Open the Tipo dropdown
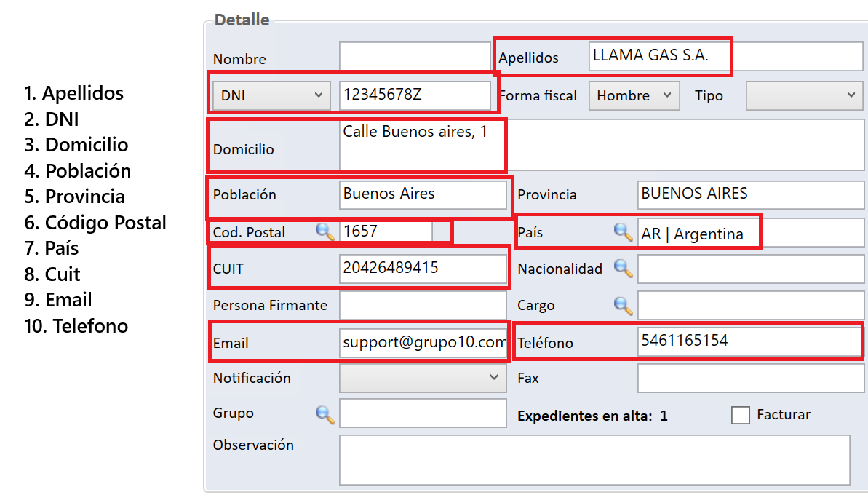Image resolution: width=868 pixels, height=495 pixels. coord(804,95)
